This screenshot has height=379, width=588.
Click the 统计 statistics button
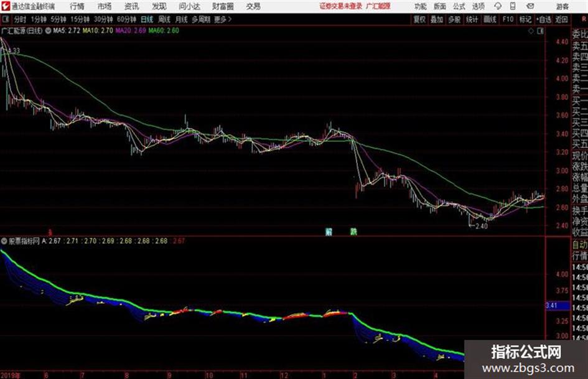tap(472, 19)
